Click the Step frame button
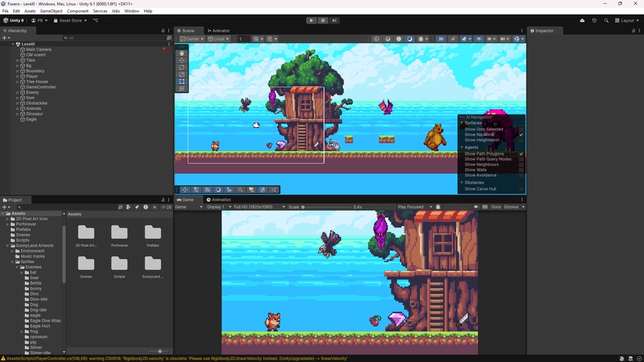Viewport: 644px width, 362px height. coord(334,21)
